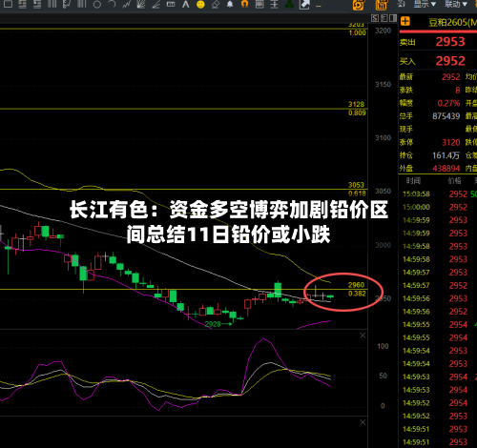Insert a yellow smiley face marker
Viewport: 477px width, 448px height.
coord(200,5)
